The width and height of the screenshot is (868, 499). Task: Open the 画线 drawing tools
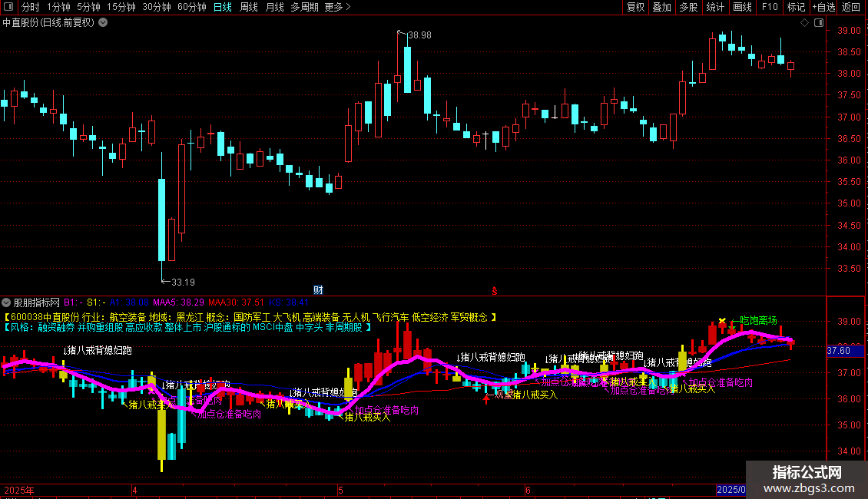742,7
